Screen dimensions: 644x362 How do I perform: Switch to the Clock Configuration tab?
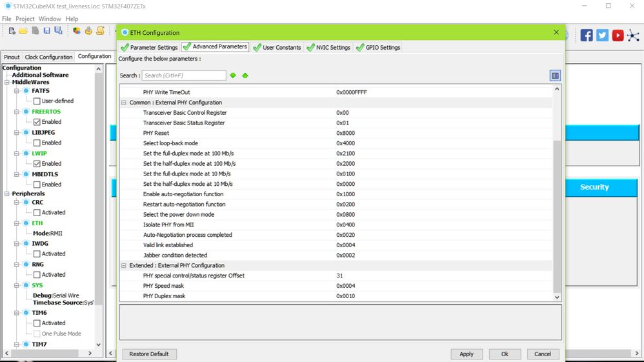point(48,57)
